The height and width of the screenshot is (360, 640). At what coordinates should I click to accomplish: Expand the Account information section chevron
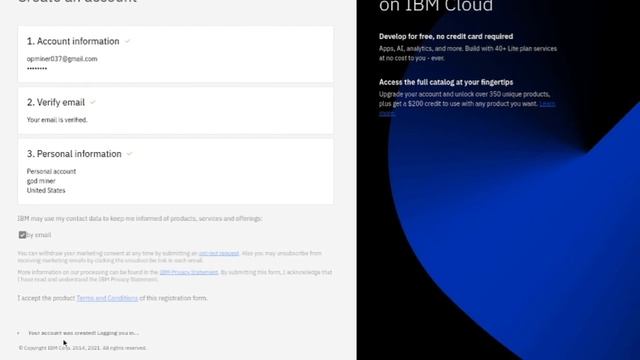point(127,42)
